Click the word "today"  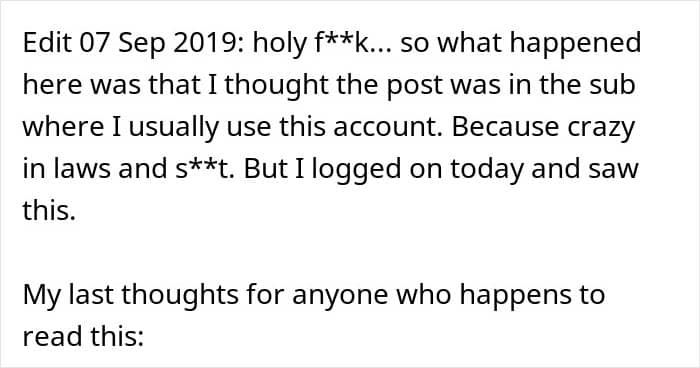coord(487,171)
